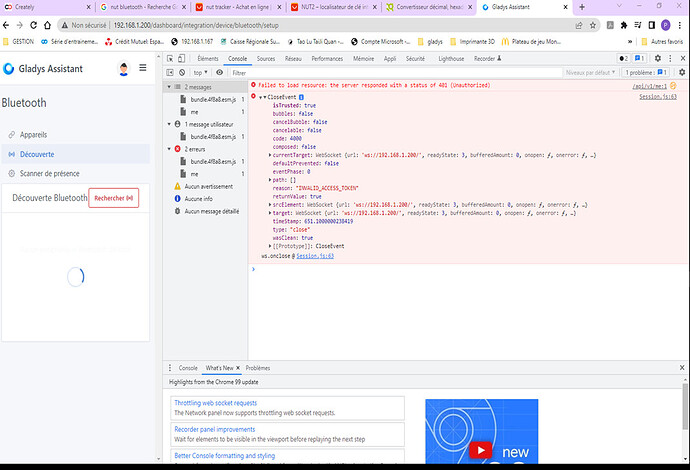Expand the path array property
The image size is (690, 470).
click(270, 180)
